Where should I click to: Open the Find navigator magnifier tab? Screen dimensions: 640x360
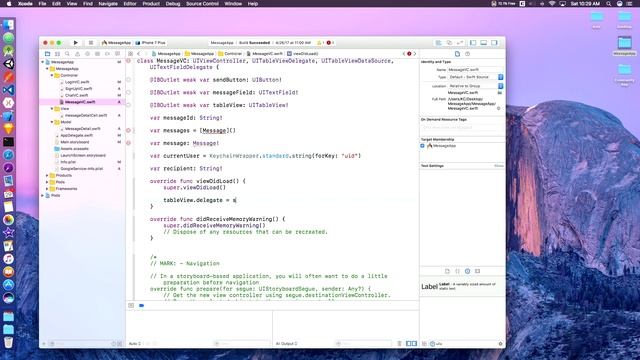point(67,54)
